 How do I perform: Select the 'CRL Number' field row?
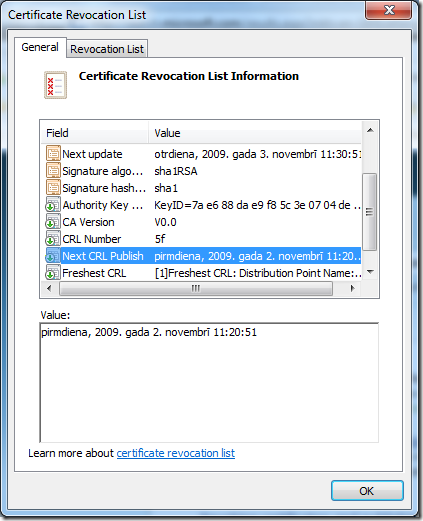201,239
